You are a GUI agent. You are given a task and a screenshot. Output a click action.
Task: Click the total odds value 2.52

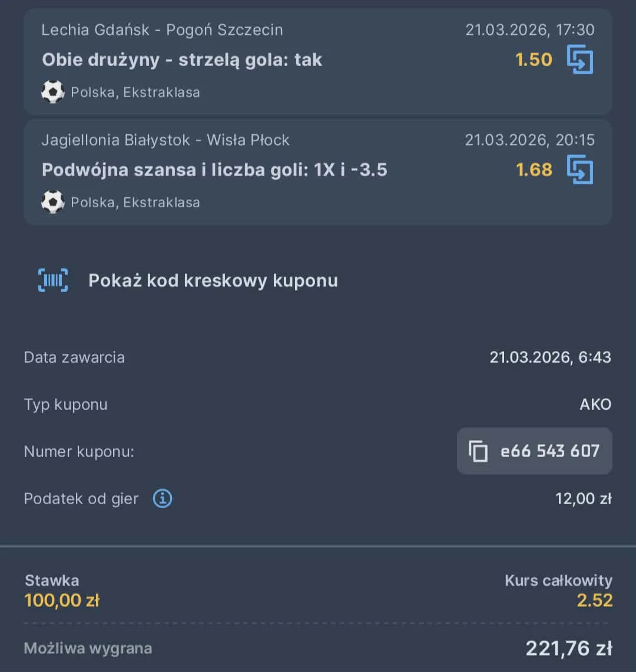pos(596,600)
